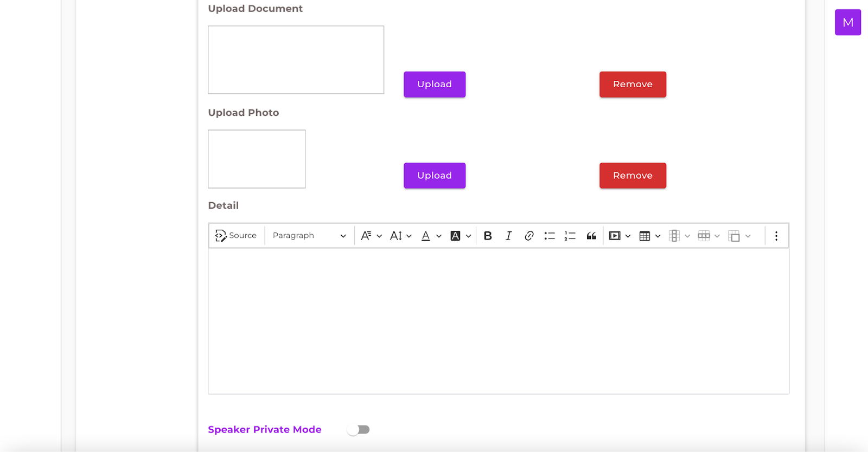Click inside the Detail text editor area
The height and width of the screenshot is (452, 868).
pos(499,321)
